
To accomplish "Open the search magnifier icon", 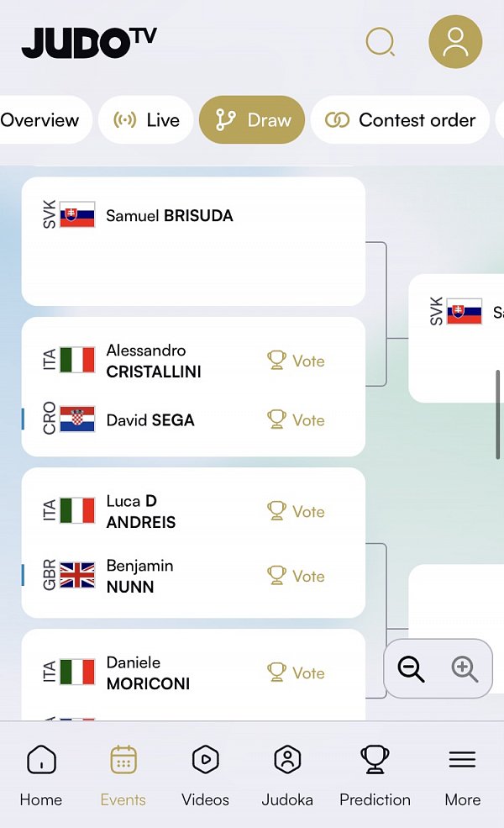I will point(381,42).
